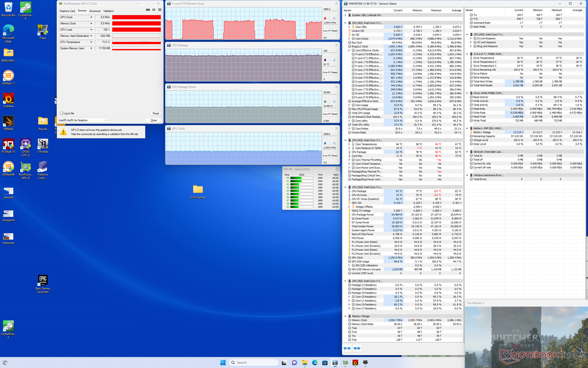Click red color box in P-core graph
The height and width of the screenshot is (368, 588).
point(325,18)
